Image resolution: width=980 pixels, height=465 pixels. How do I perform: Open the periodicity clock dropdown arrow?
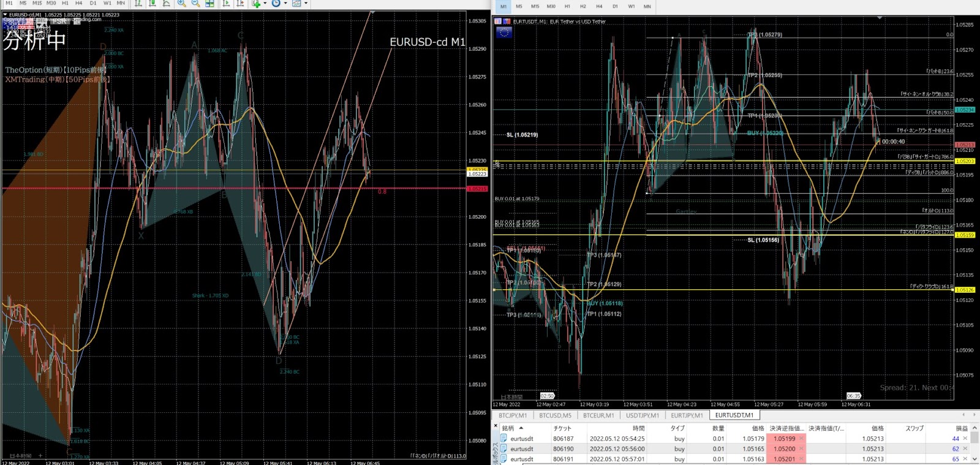click(285, 3)
